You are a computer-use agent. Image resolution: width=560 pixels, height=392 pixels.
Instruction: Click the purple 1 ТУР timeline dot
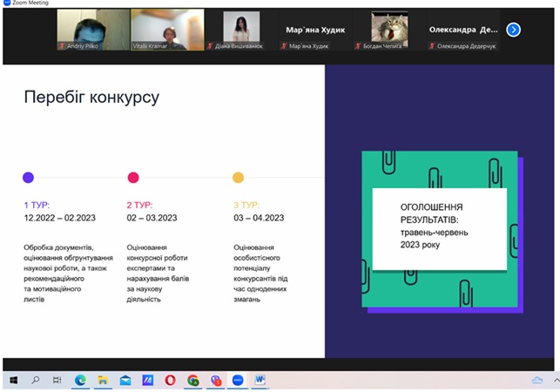pyautogui.click(x=28, y=177)
